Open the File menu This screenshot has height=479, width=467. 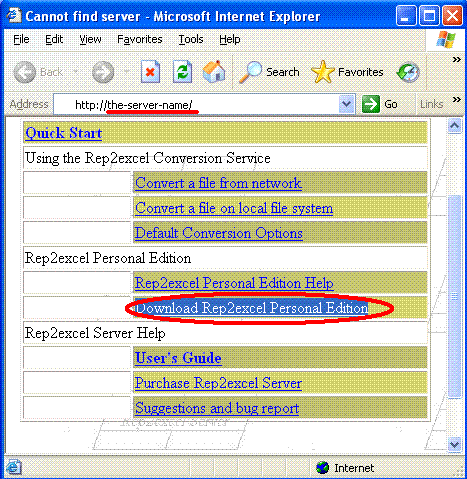[x=21, y=39]
